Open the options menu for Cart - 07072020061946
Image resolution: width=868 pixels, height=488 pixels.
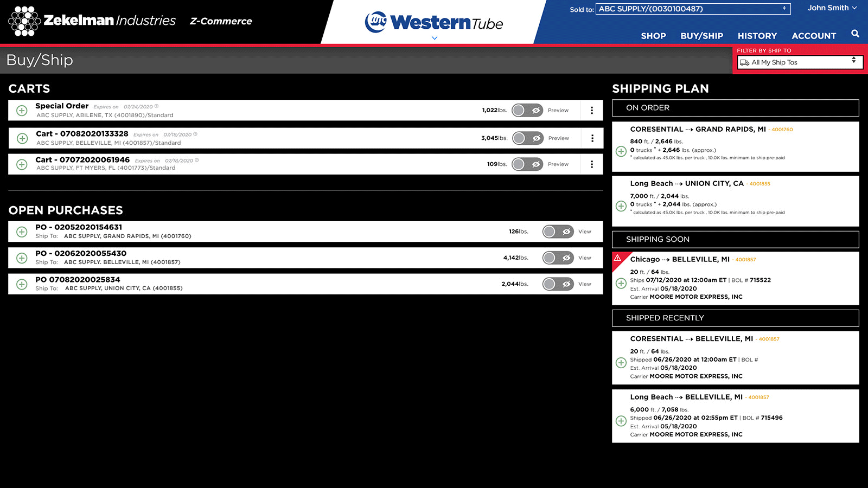click(592, 164)
